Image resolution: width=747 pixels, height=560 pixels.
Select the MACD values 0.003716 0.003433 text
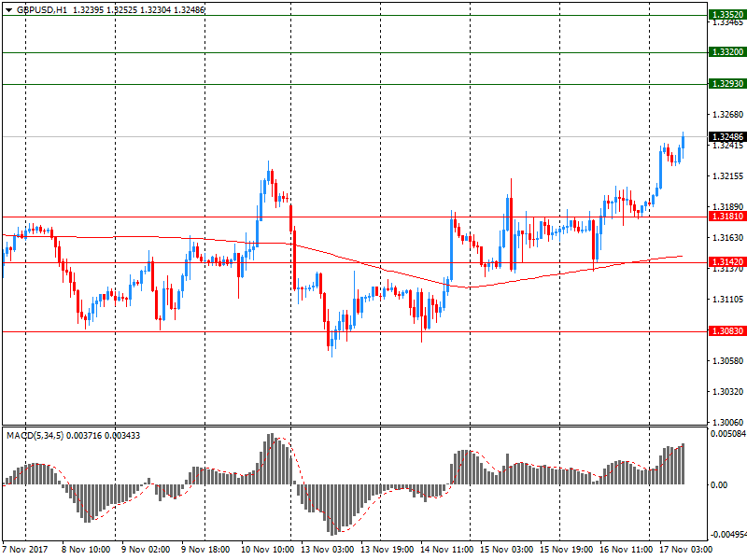click(104, 436)
